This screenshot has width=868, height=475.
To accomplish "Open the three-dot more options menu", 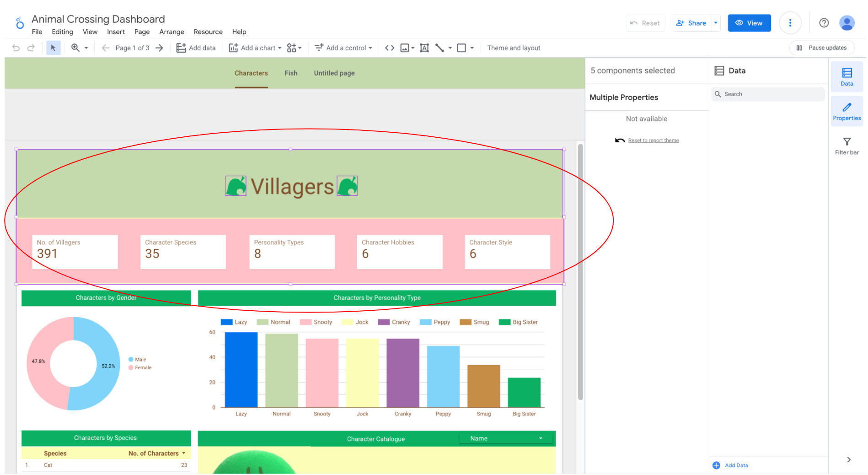I will tap(790, 23).
